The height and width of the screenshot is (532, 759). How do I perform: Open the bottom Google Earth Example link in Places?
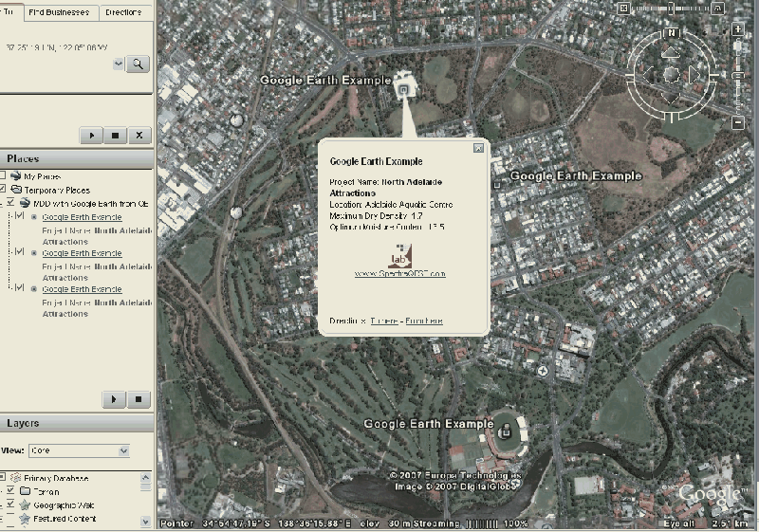coord(82,289)
